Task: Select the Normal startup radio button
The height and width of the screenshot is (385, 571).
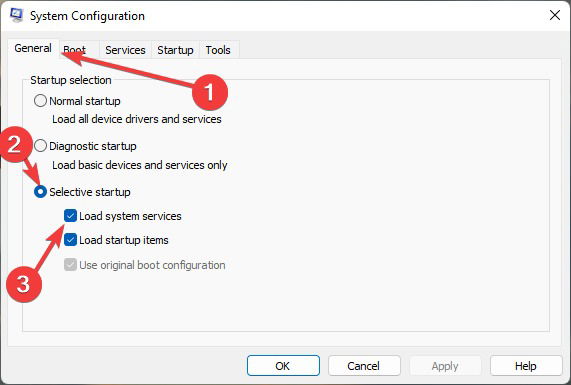Action: pyautogui.click(x=40, y=101)
